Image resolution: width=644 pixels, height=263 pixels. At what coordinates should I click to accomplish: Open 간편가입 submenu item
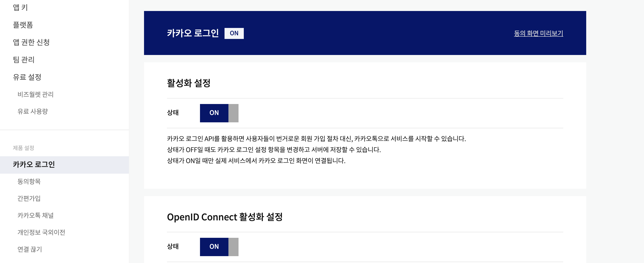tap(29, 198)
